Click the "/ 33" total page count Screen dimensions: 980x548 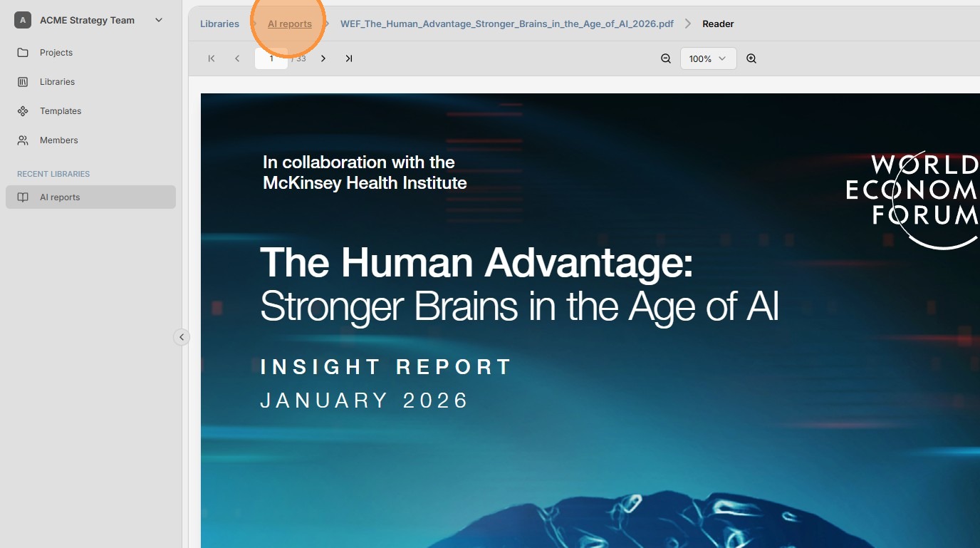click(x=298, y=58)
